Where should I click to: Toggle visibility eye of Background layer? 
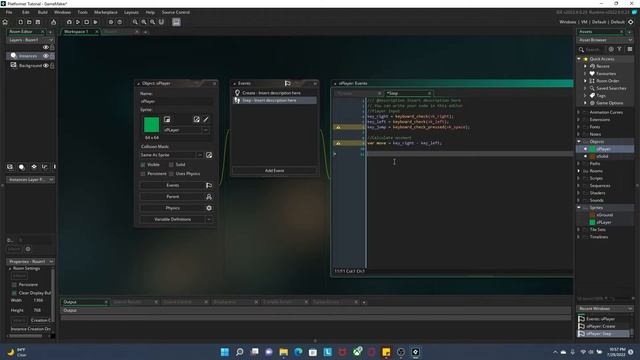(46, 65)
